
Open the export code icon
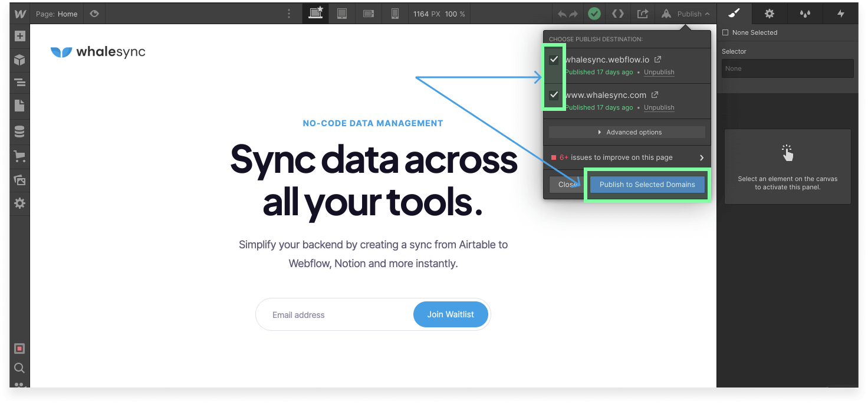point(618,14)
